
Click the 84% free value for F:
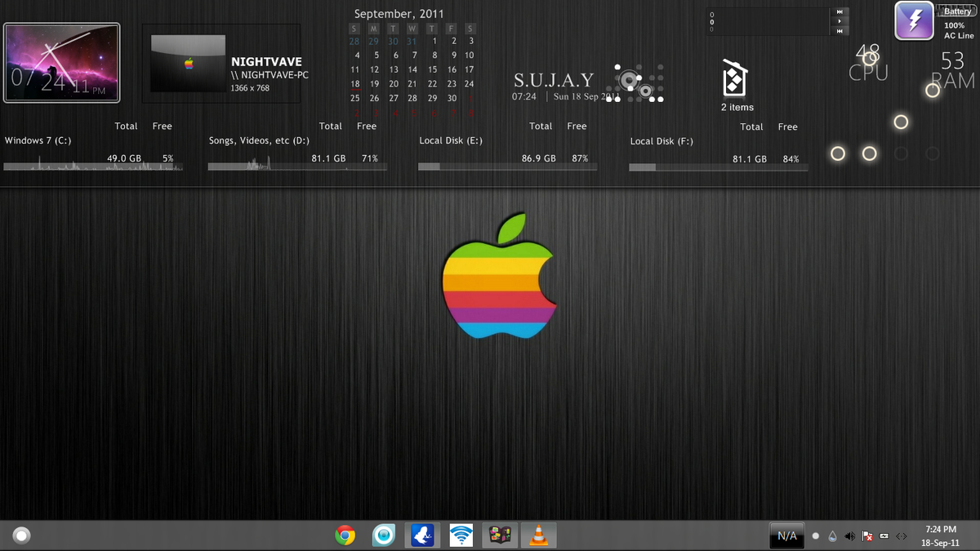coord(791,159)
